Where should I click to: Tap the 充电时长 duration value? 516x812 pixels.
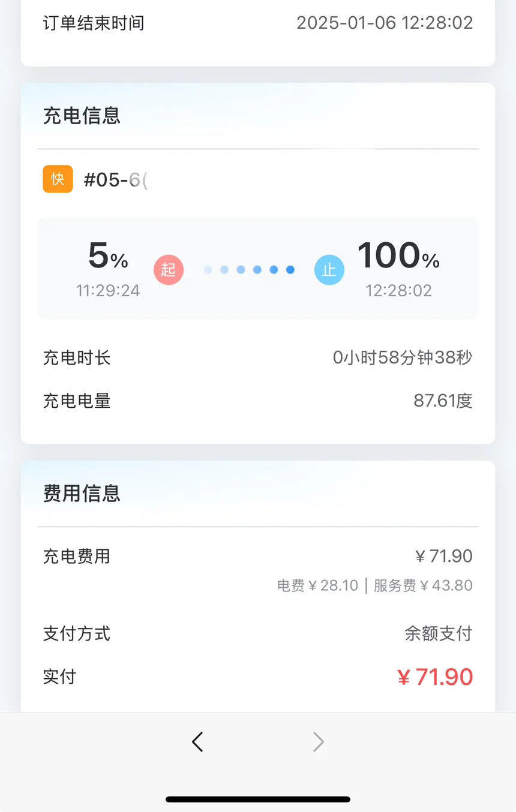403,358
